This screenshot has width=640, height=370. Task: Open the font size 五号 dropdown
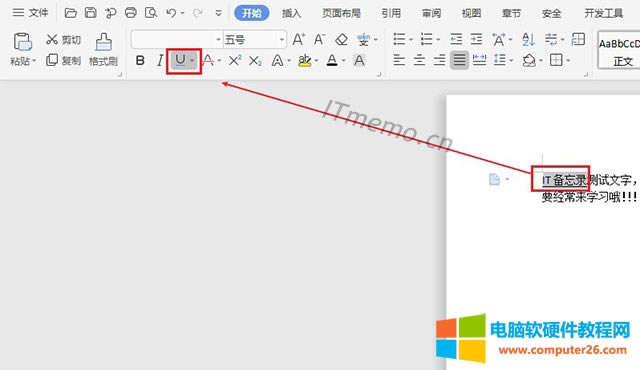(x=282, y=40)
